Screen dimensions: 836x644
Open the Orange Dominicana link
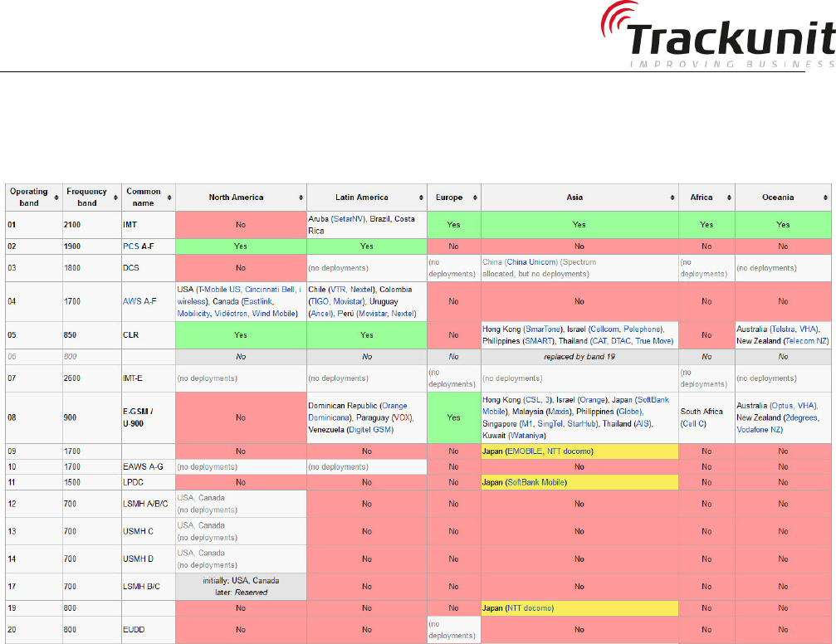[x=357, y=412]
